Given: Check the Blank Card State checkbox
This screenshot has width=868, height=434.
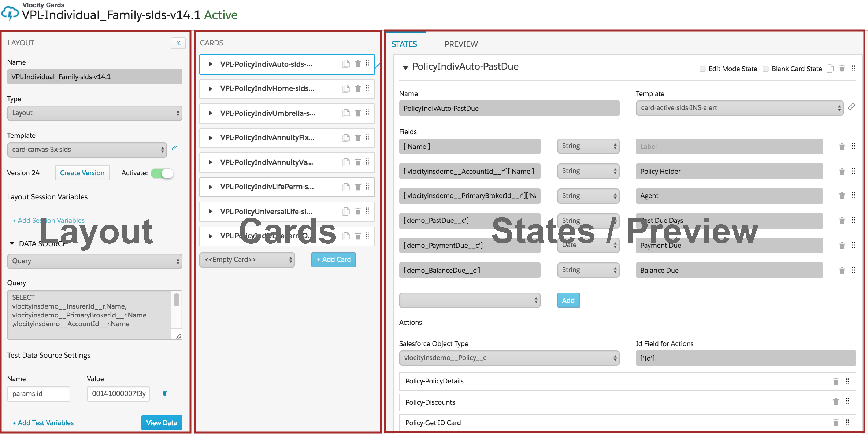Looking at the screenshot, I should coord(765,69).
